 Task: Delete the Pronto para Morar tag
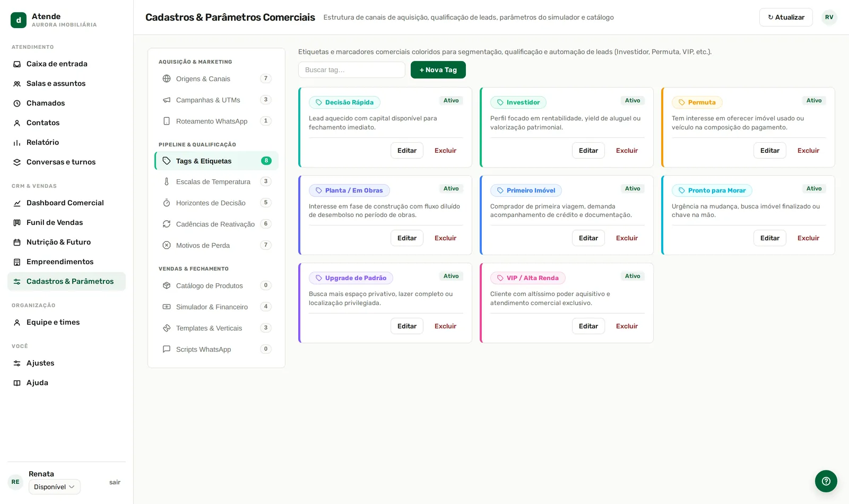pos(808,238)
